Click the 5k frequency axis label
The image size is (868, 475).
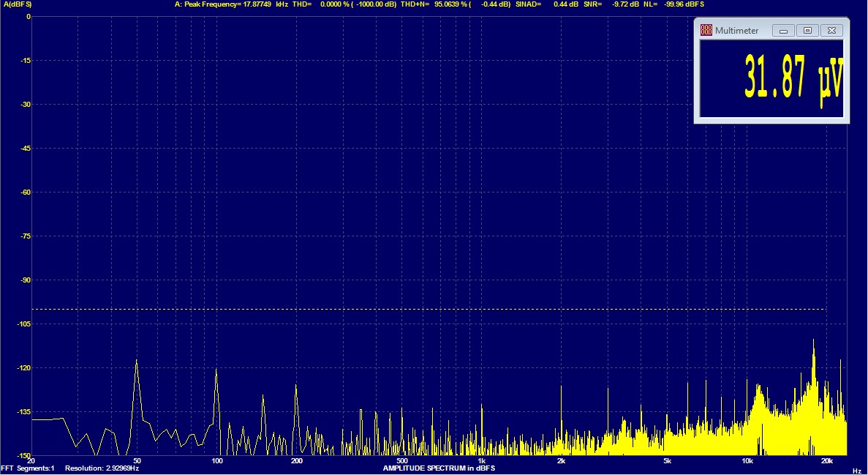click(667, 461)
